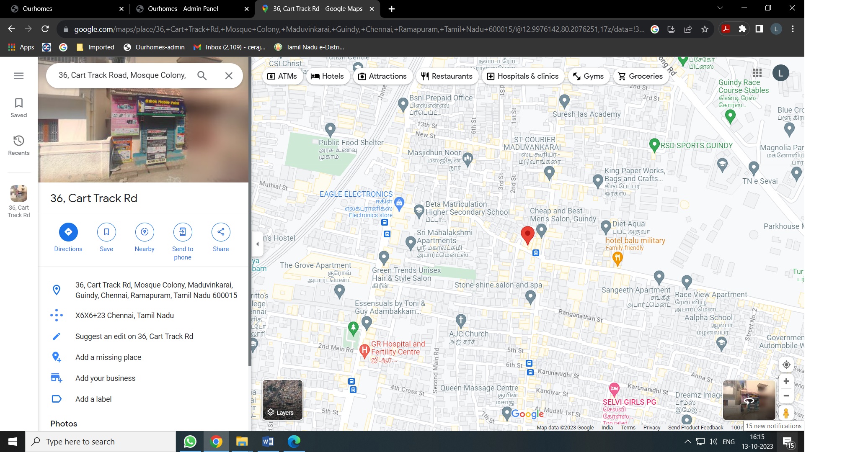Viewport: 868px width, 452px height.
Task: Switch to the Ourhomes - Admin Panel tab
Action: (x=192, y=9)
